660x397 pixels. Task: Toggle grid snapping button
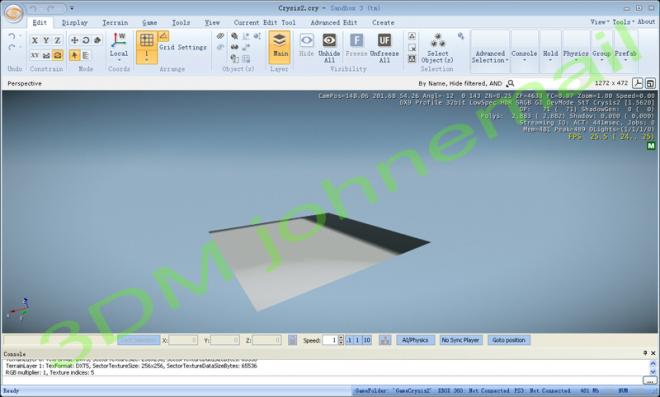click(146, 40)
